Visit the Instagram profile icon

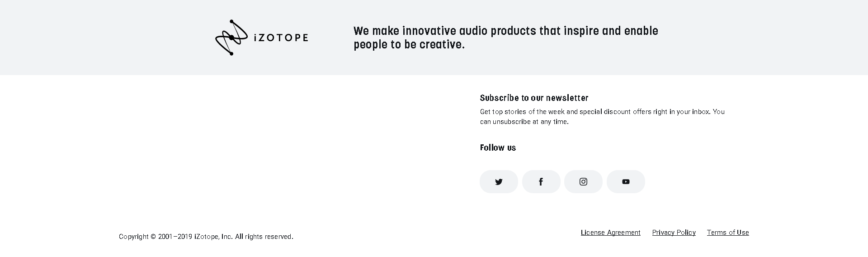pos(583,181)
